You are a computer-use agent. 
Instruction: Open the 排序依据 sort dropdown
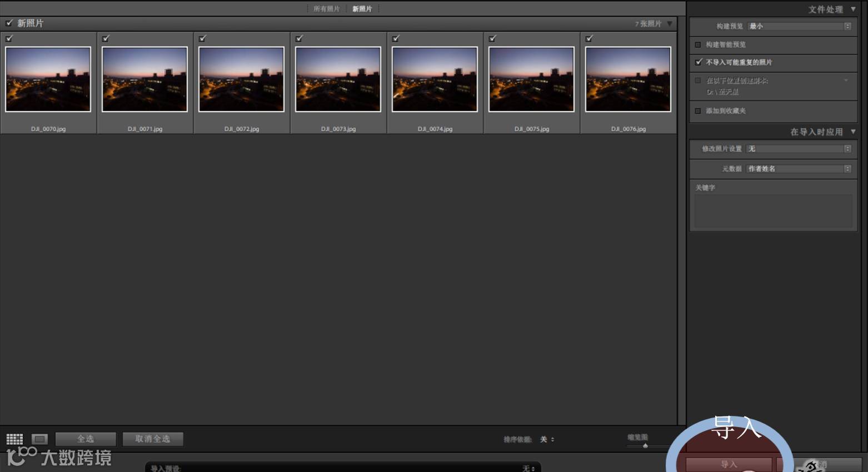(x=547, y=439)
